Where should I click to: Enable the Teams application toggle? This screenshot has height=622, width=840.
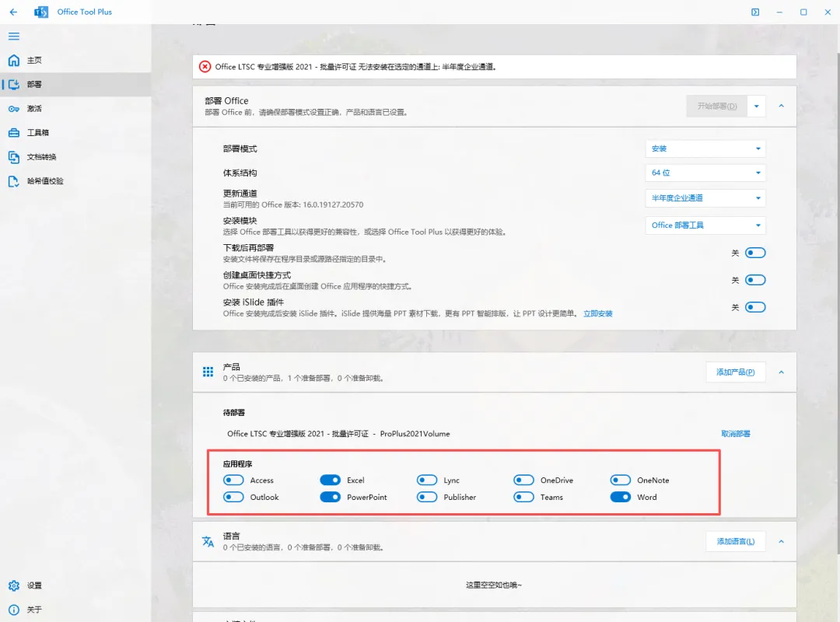[523, 497]
